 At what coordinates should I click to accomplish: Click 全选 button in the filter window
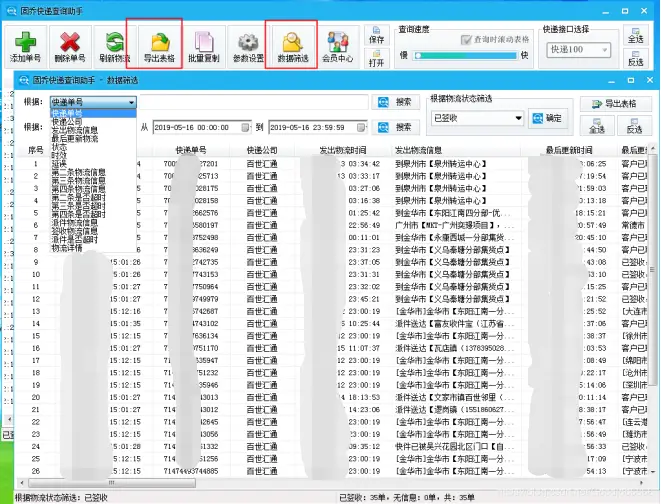(596, 126)
